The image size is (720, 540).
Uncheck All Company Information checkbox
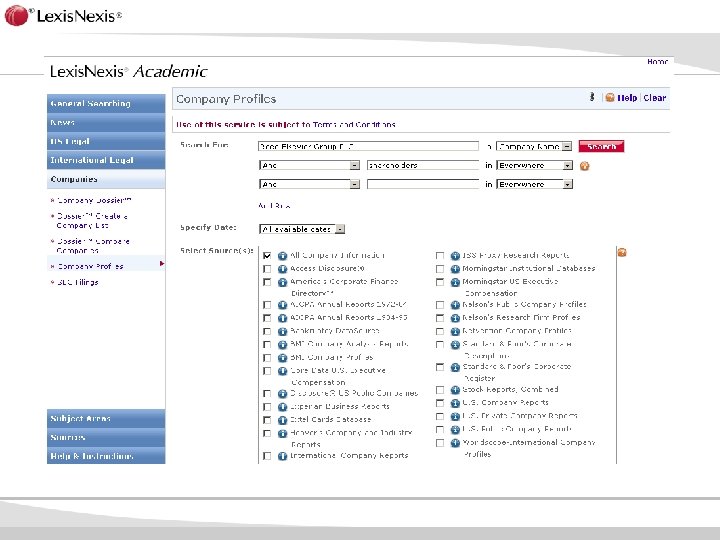click(x=267, y=256)
